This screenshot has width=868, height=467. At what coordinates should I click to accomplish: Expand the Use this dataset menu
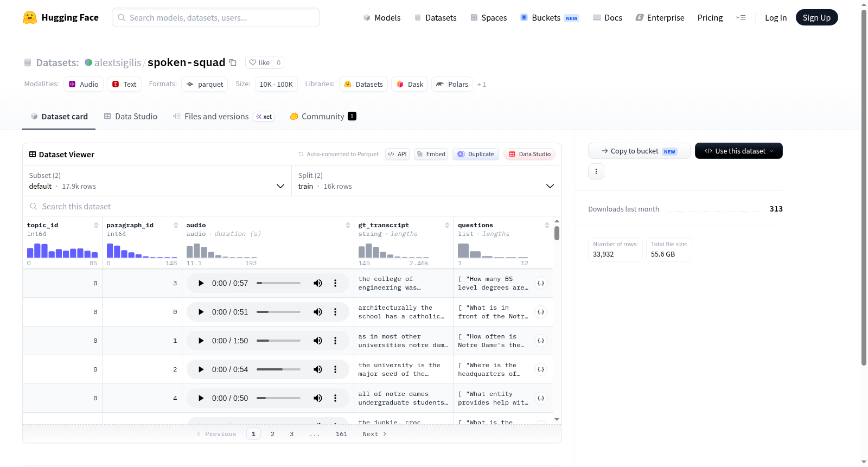(739, 151)
